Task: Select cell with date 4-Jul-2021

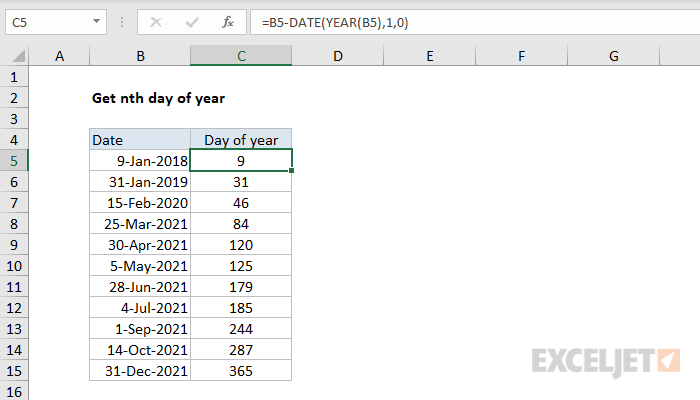Action: click(x=140, y=308)
